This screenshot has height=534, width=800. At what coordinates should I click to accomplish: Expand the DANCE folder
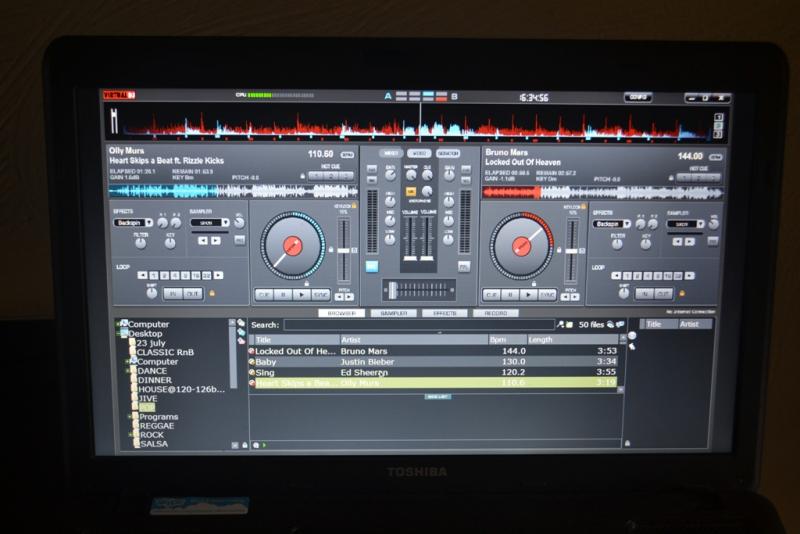128,371
